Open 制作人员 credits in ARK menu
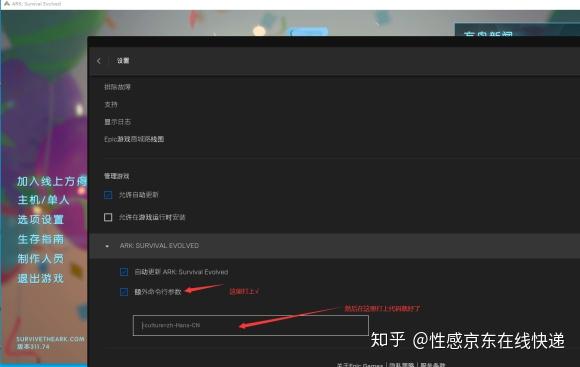The width and height of the screenshot is (580, 367). 41,259
